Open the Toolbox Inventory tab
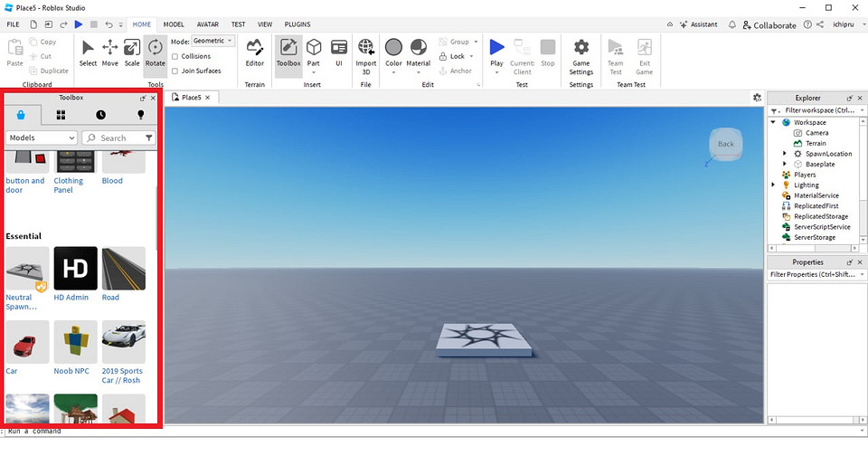Viewport: 868px width, 456px height. [x=61, y=115]
